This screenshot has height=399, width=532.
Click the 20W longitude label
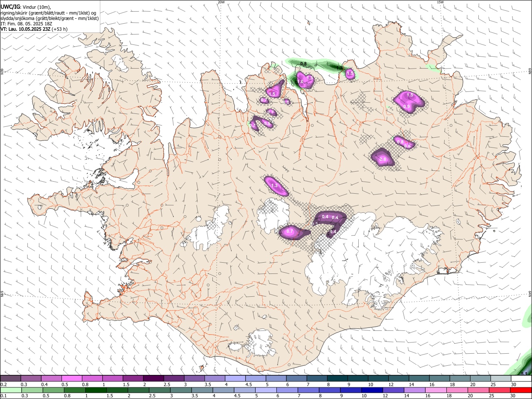point(221,2)
